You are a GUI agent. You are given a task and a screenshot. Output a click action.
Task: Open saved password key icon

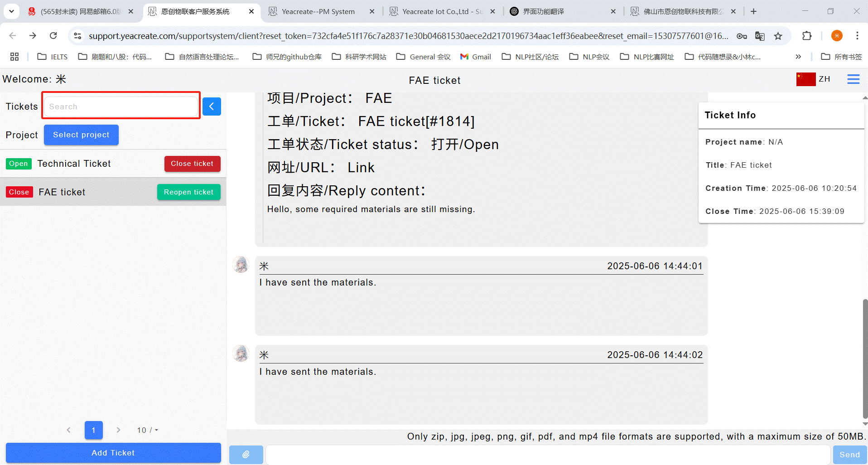742,36
